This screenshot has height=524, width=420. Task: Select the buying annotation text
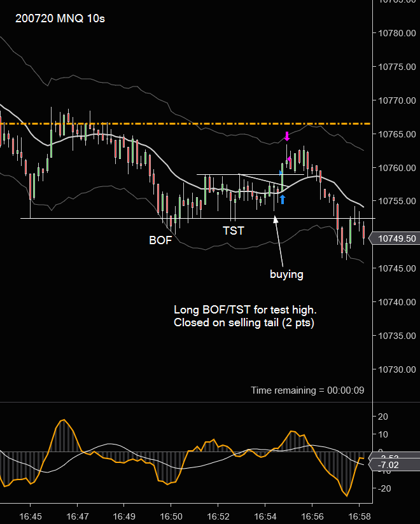[286, 274]
